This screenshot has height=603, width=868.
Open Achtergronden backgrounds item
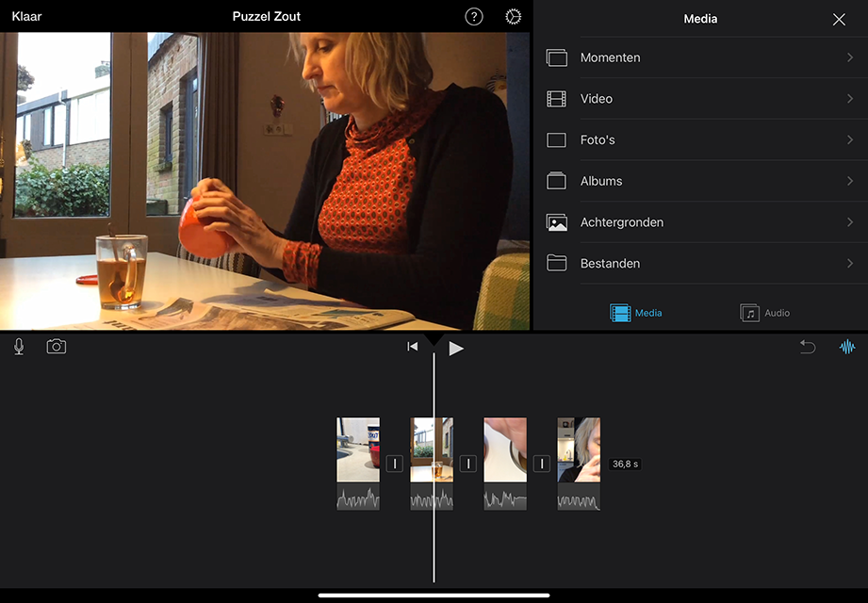coord(700,222)
